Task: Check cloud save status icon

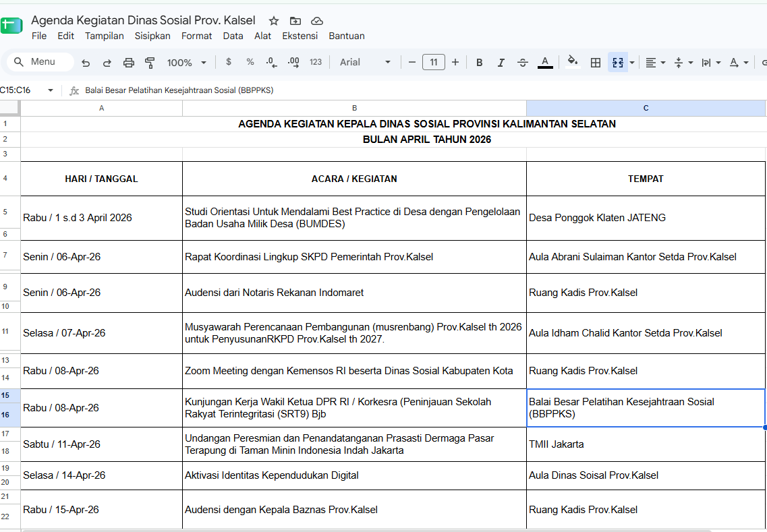Action: (317, 21)
